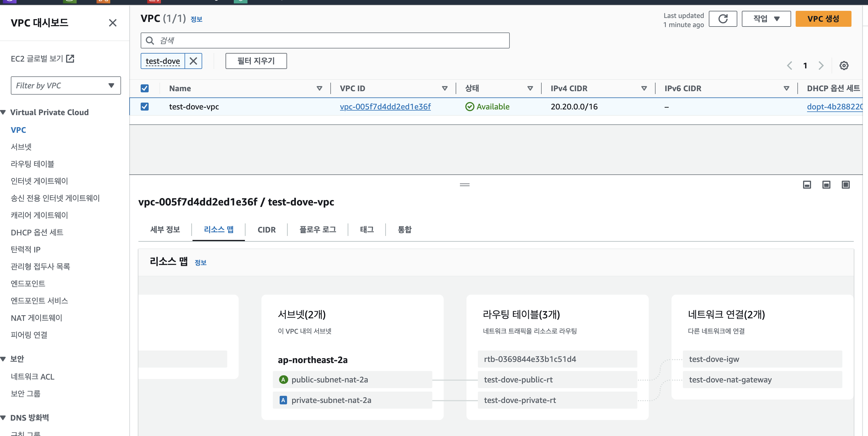This screenshot has height=436, width=868.
Task: Click the VPC 생성 button
Action: pos(823,19)
